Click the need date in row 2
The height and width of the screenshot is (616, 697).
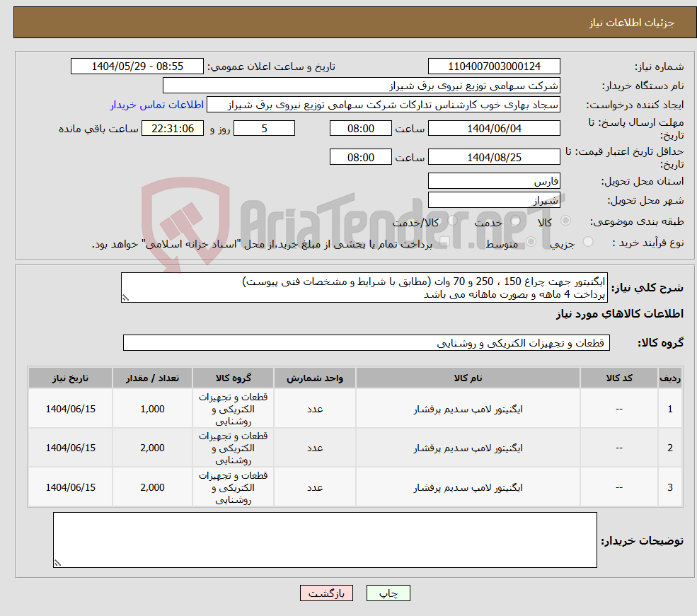pyautogui.click(x=70, y=448)
